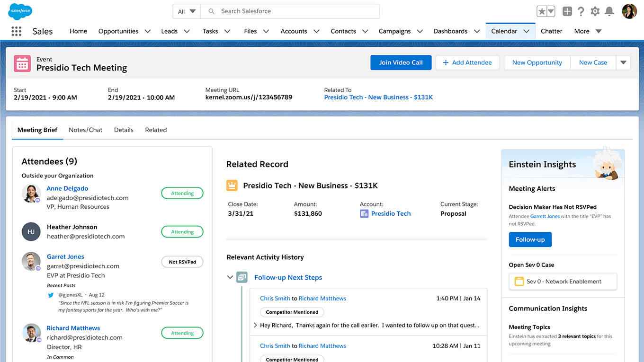
Task: Click the Salesforce cloud logo
Action: (20, 11)
